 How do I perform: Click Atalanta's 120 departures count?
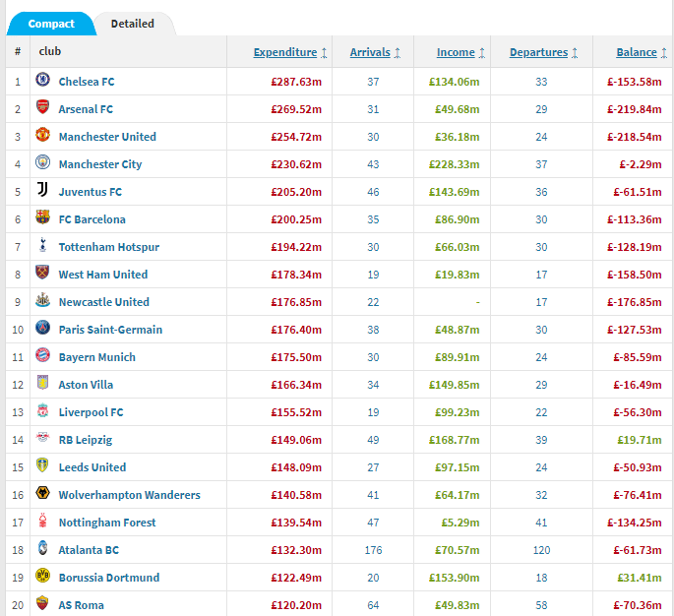click(x=541, y=550)
